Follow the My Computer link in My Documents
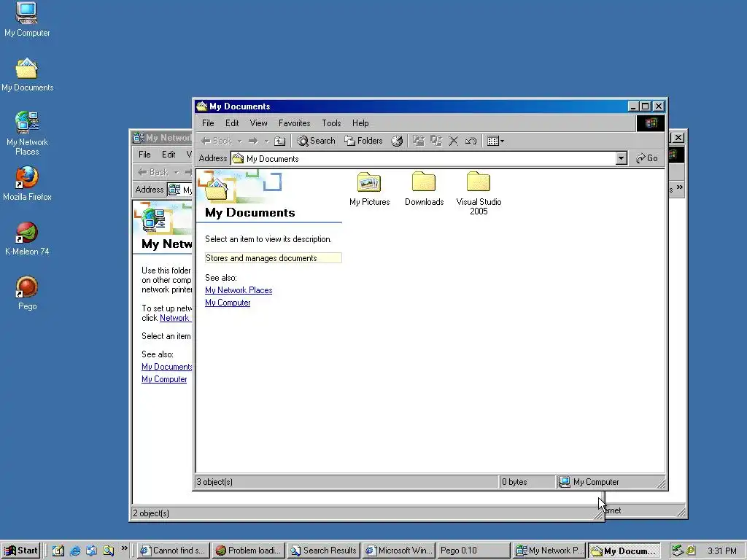Viewport: 747px width, 560px height. click(228, 303)
